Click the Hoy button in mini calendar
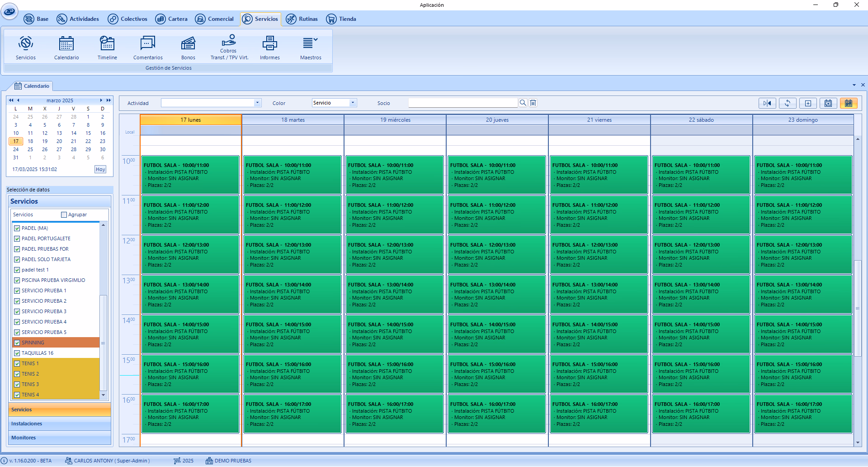Viewport: 868px width, 467px height. point(100,169)
